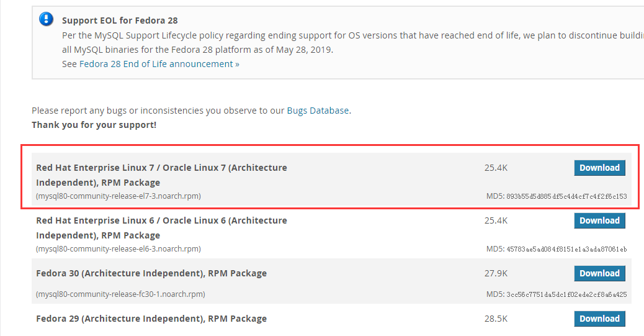Viewport: 644px width, 336px height.
Task: Click the blue exclamation info icon
Action: tap(46, 19)
